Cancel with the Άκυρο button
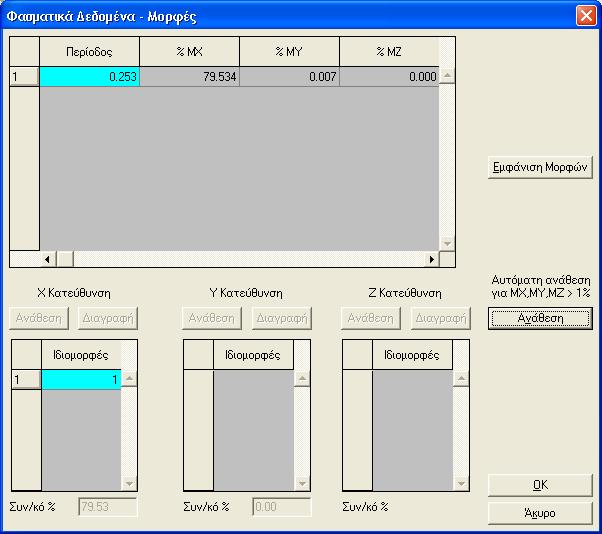The image size is (602, 534). [540, 513]
